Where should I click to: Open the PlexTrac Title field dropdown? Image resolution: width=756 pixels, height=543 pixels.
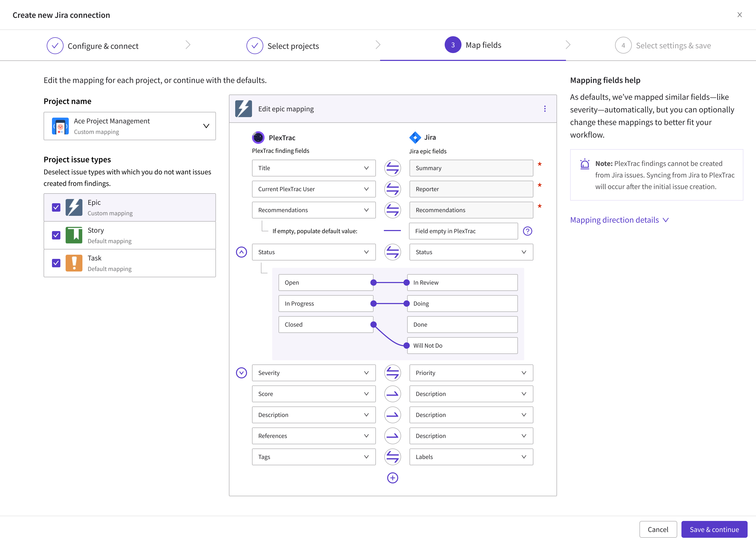click(x=314, y=168)
